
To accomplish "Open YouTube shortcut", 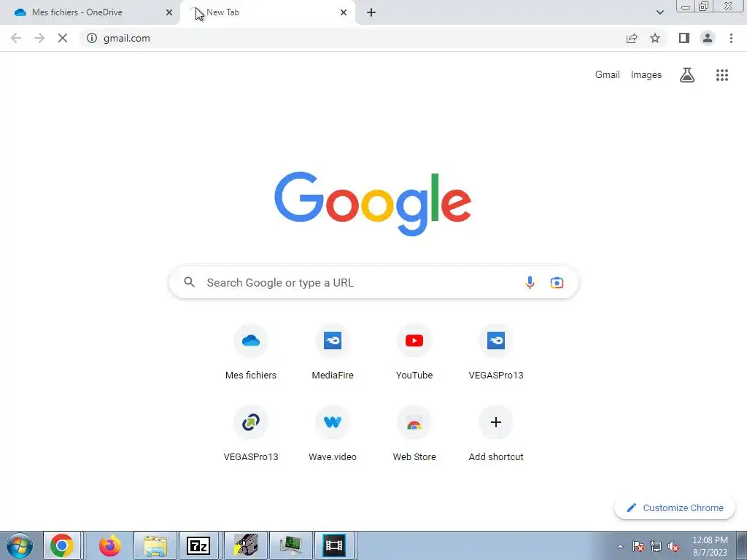I will point(414,351).
